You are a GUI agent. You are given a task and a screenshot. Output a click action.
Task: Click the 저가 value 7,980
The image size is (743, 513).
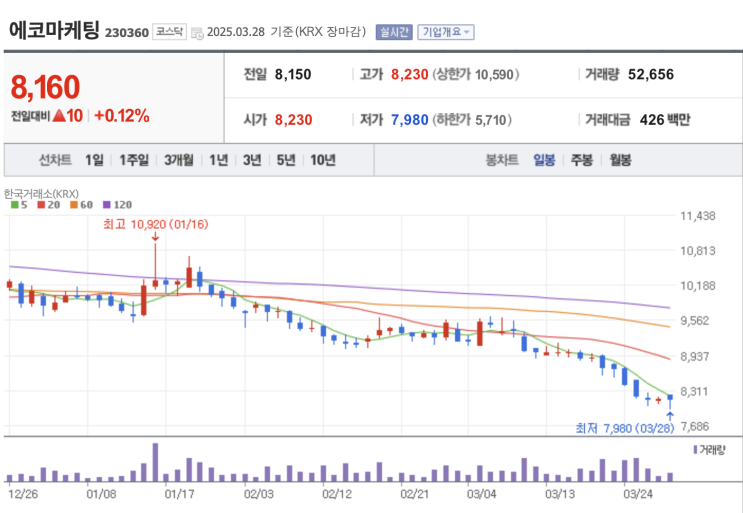coord(409,120)
